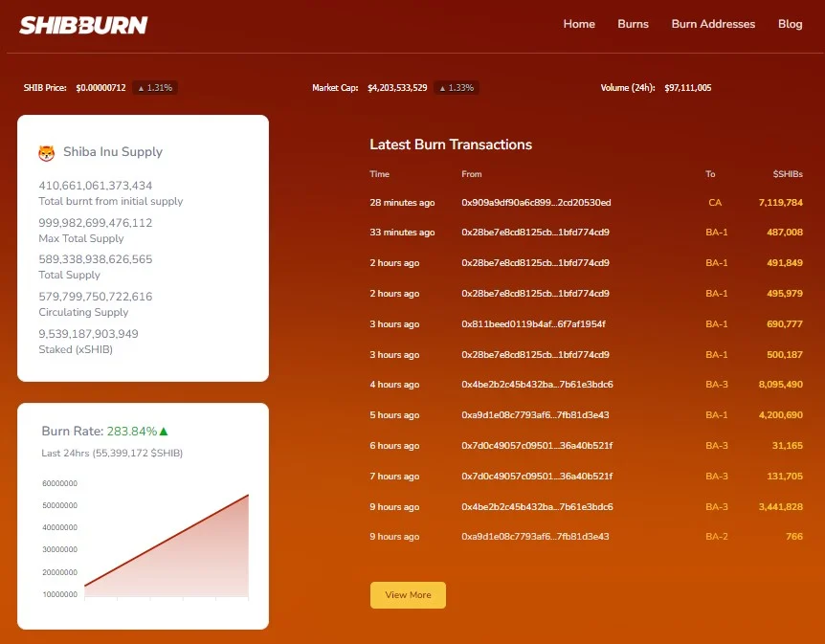Viewport: 825px width, 644px height.
Task: Click the SHIB price change badge 1.31%
Action: pyautogui.click(x=155, y=88)
